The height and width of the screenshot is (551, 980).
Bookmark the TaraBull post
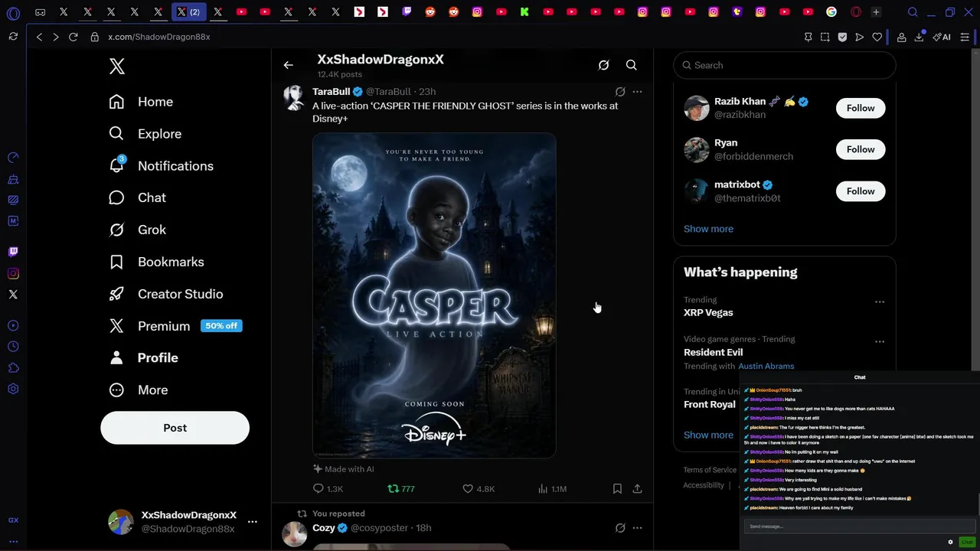click(617, 488)
